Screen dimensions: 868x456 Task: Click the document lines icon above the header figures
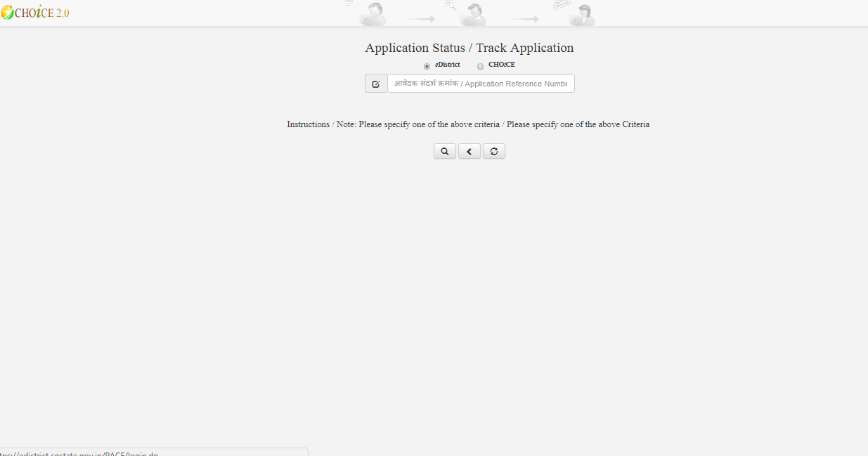[x=349, y=4]
